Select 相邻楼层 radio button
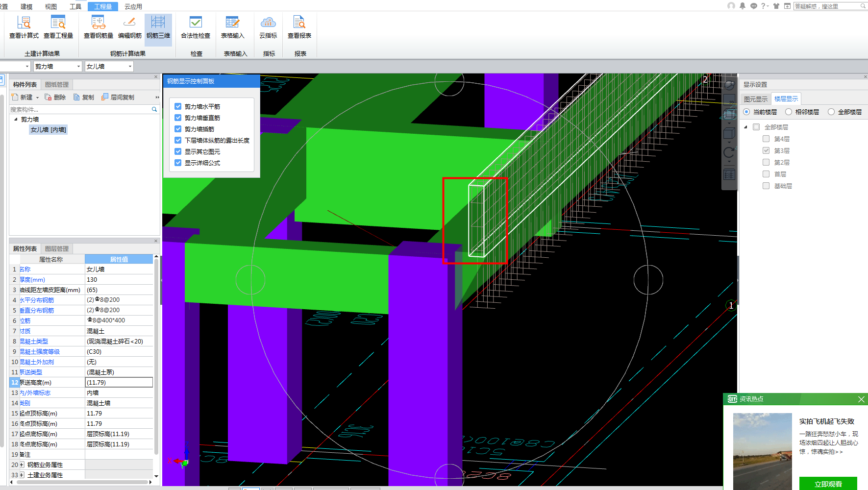The width and height of the screenshot is (868, 490). point(789,112)
